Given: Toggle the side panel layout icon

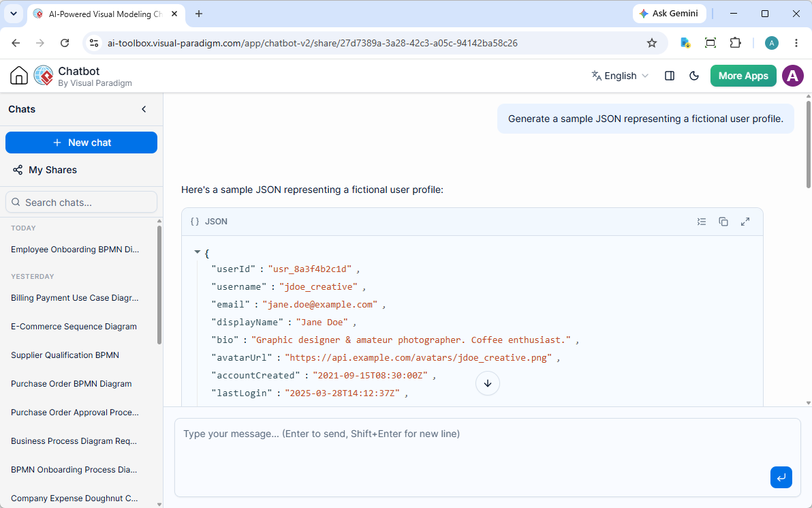Looking at the screenshot, I should [x=670, y=76].
